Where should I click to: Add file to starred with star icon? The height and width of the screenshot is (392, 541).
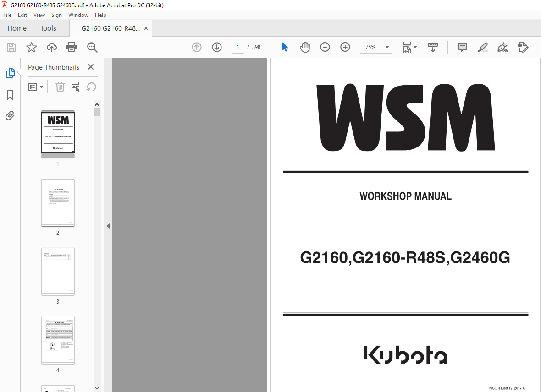(31, 47)
